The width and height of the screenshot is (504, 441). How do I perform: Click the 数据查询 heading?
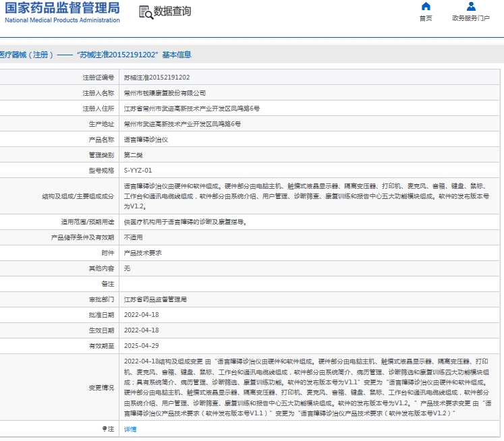[x=172, y=11]
